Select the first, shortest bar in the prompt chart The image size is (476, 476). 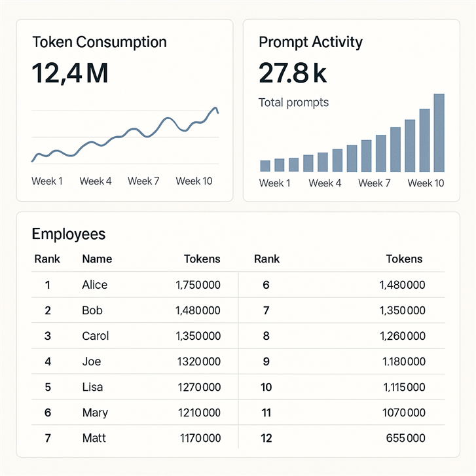[265, 166]
